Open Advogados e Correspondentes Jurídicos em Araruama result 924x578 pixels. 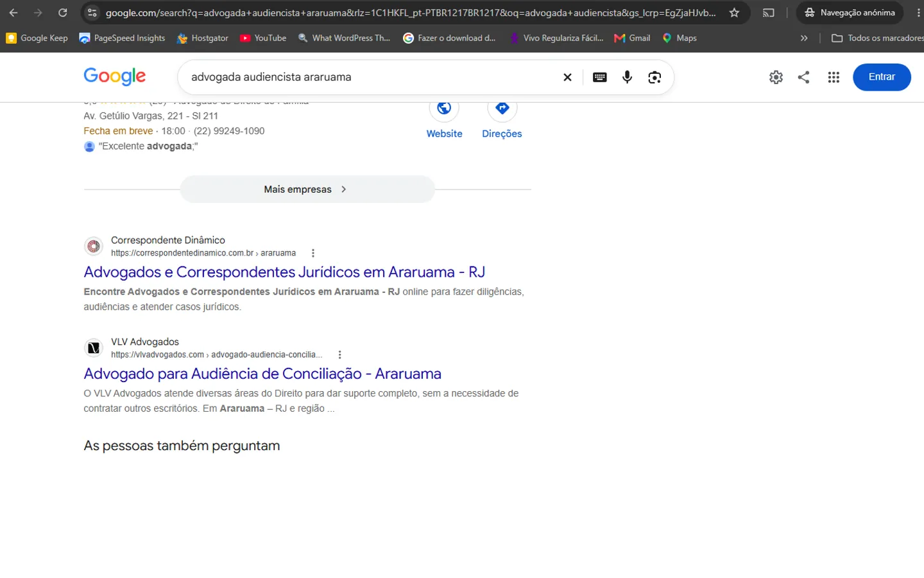[x=284, y=272]
